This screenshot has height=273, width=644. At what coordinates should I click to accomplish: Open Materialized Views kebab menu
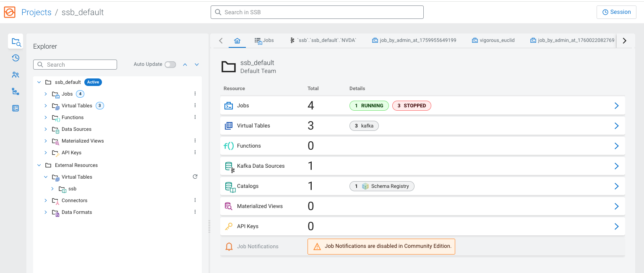pyautogui.click(x=195, y=141)
